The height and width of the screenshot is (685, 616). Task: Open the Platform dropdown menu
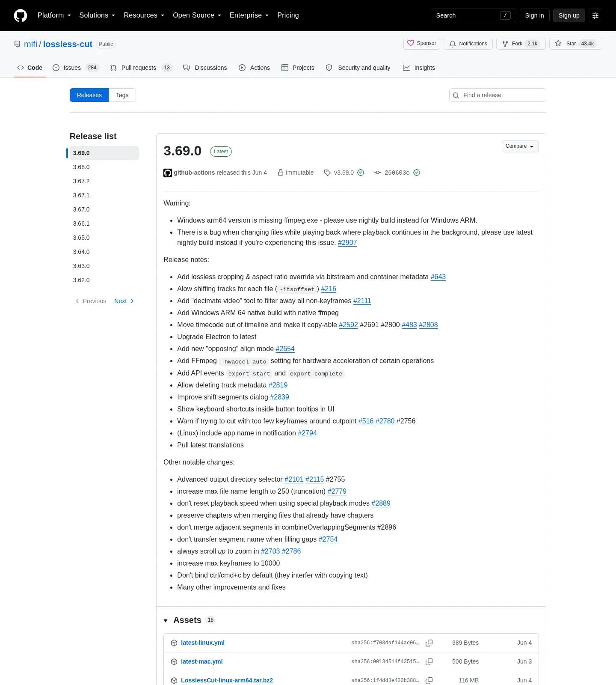[54, 15]
